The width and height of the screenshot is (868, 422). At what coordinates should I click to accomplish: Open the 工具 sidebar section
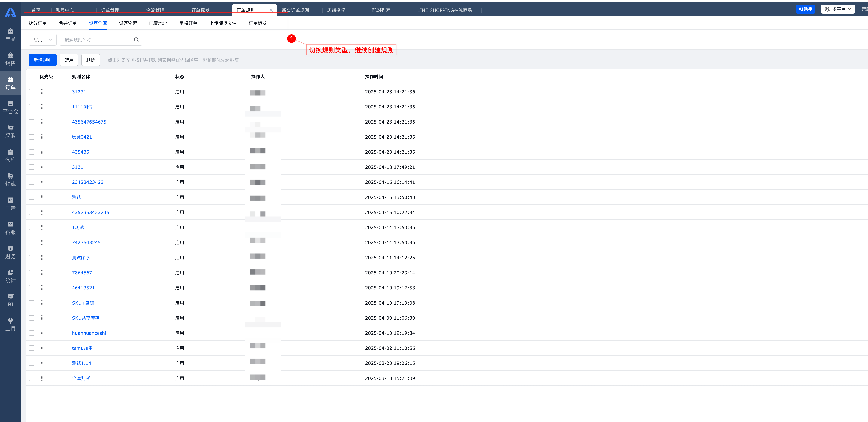pyautogui.click(x=10, y=325)
